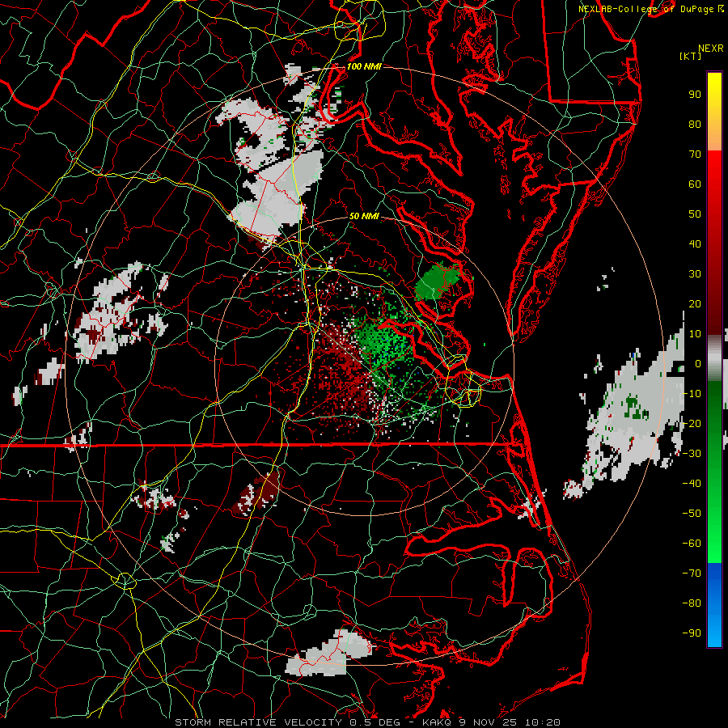This screenshot has height=728, width=728.
Task: Select the -40 value on the velocity scale
Action: coord(692,484)
